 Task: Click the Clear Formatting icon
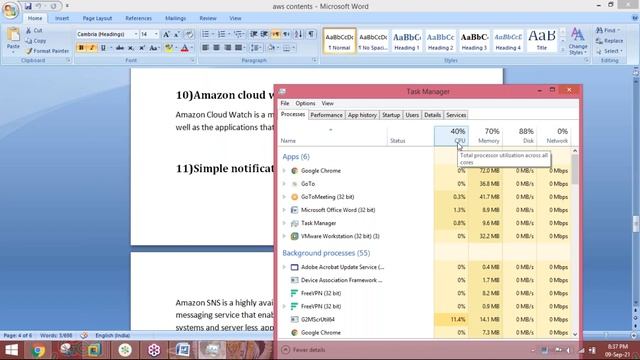[x=189, y=34]
